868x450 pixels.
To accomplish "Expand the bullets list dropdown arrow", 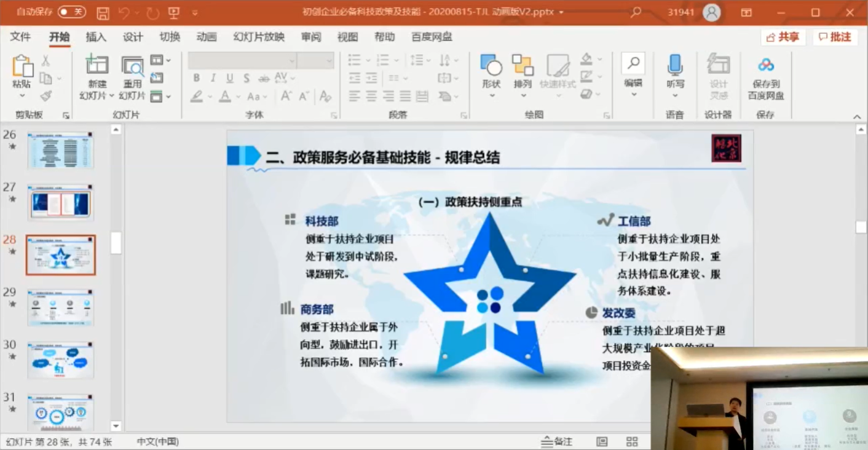I will point(368,60).
